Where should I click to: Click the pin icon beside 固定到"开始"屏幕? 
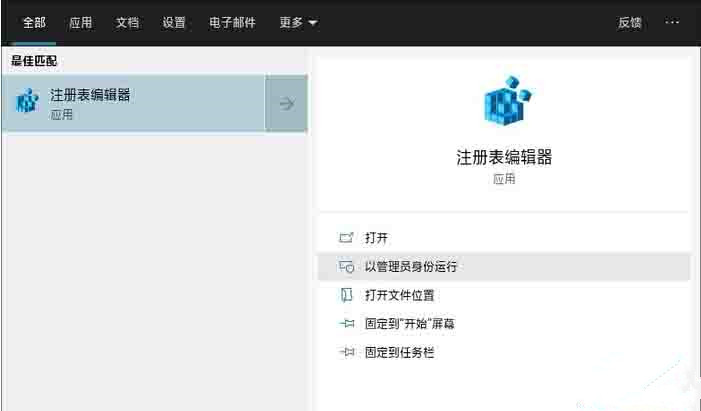(346, 323)
